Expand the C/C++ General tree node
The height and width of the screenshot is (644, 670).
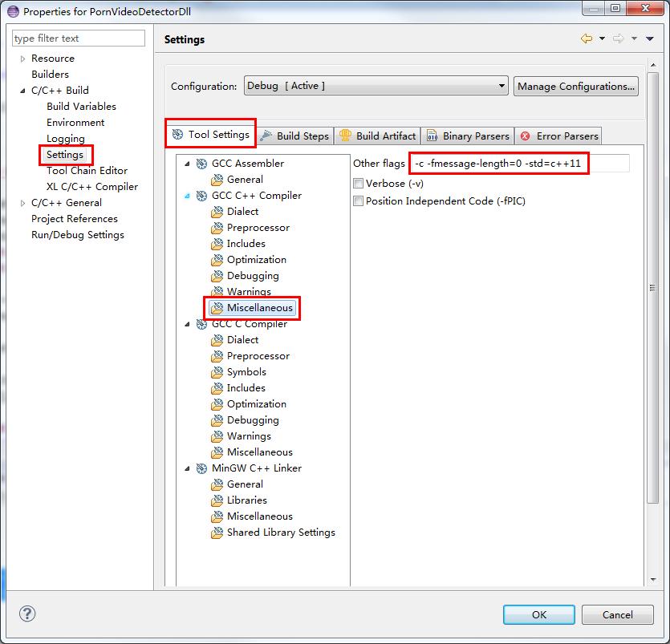pos(22,203)
